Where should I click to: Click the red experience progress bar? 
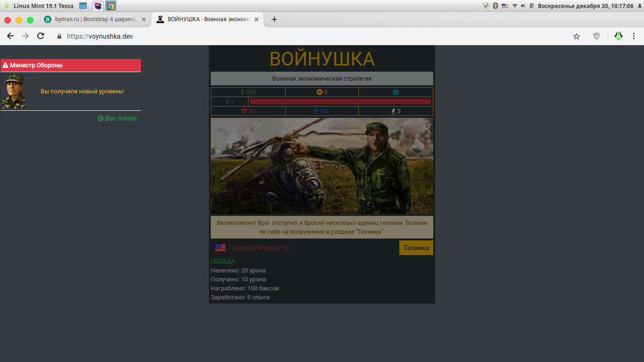click(340, 102)
